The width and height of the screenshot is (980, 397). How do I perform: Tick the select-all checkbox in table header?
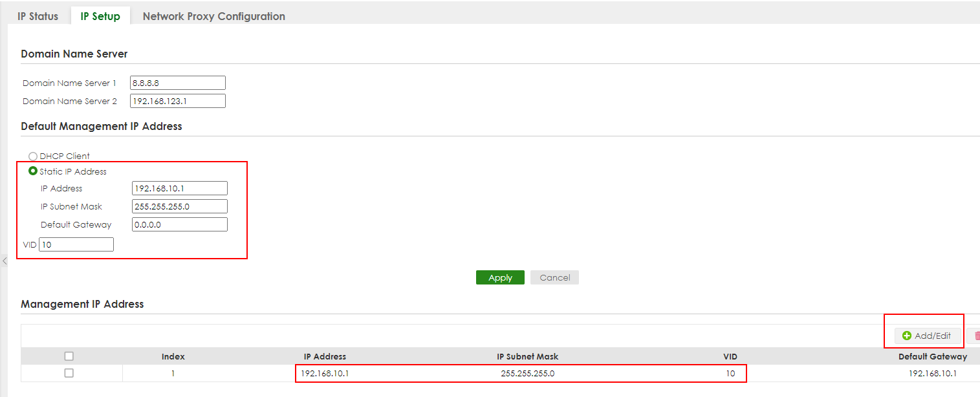pyautogui.click(x=69, y=356)
